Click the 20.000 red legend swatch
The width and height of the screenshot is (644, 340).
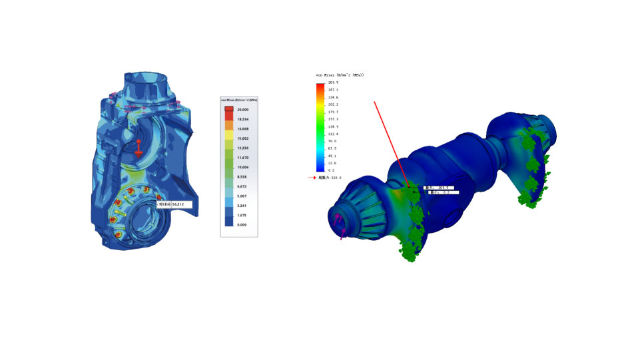228,110
